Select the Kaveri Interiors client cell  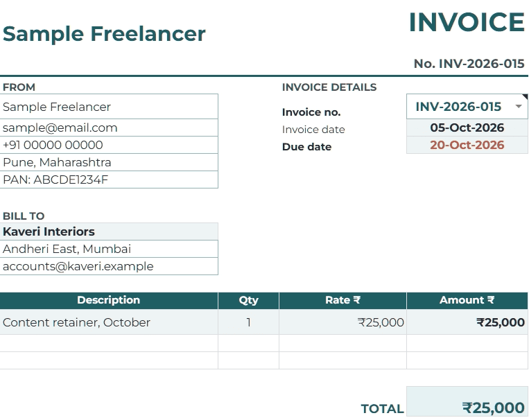click(x=109, y=231)
